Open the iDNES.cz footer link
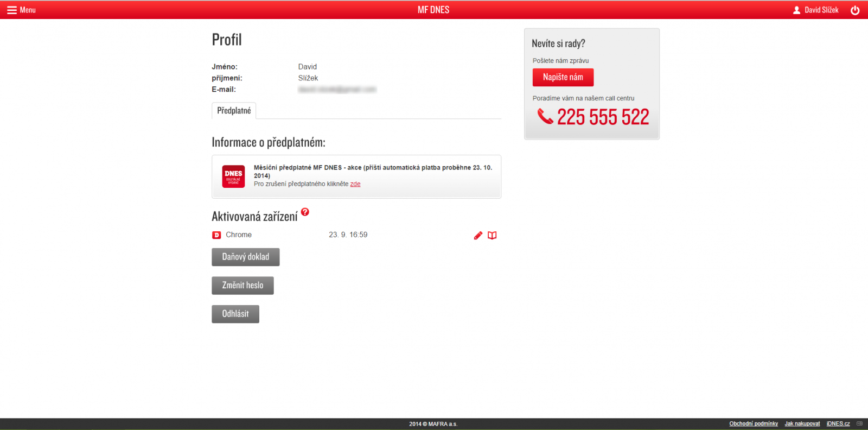 pos(838,423)
